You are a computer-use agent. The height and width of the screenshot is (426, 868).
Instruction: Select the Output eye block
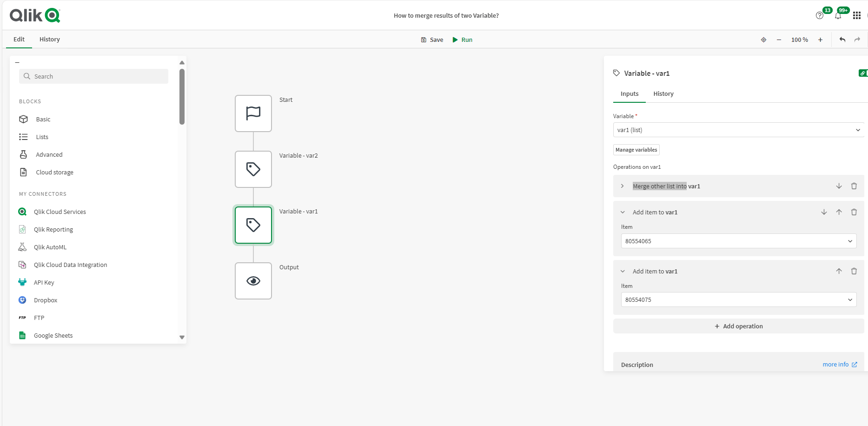tap(253, 281)
